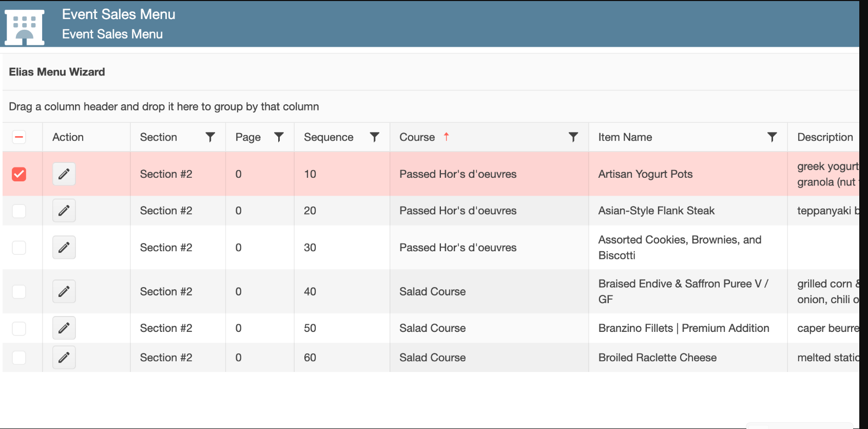Image resolution: width=868 pixels, height=429 pixels.
Task: Edit the Broiled Raclette Cheese row
Action: click(64, 358)
